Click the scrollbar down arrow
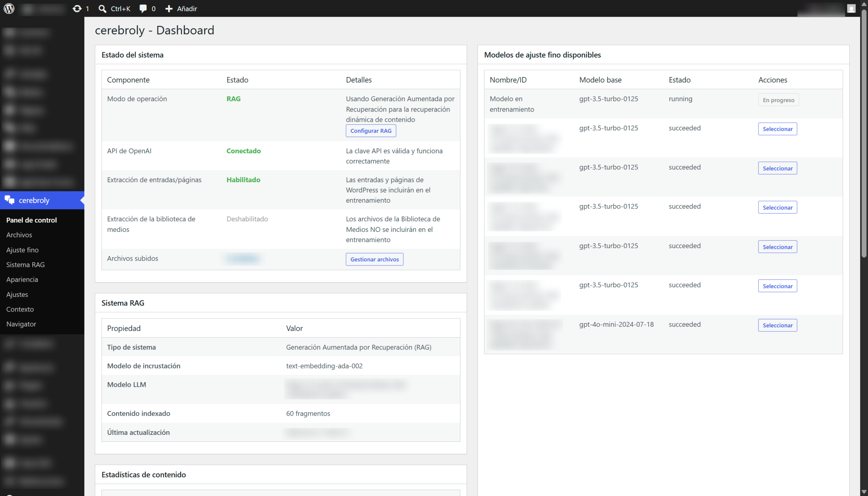 click(x=864, y=492)
